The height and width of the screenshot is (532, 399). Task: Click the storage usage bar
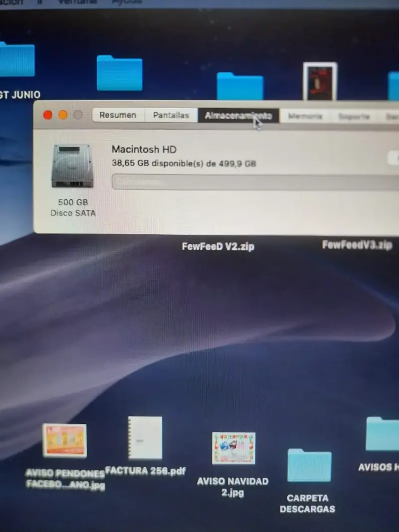click(255, 182)
